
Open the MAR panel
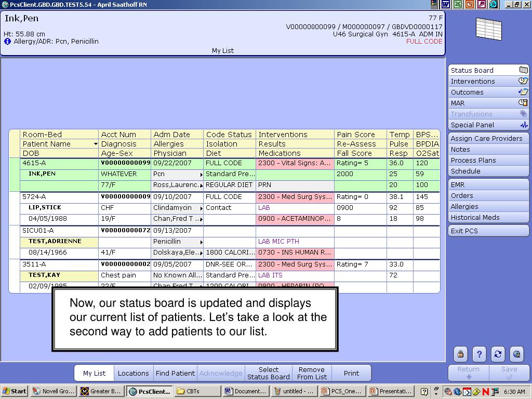coord(488,103)
